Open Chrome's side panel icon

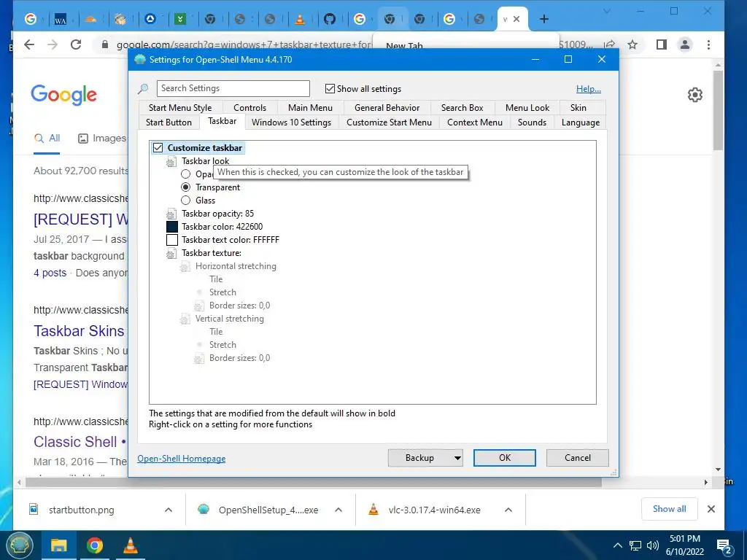tap(661, 44)
